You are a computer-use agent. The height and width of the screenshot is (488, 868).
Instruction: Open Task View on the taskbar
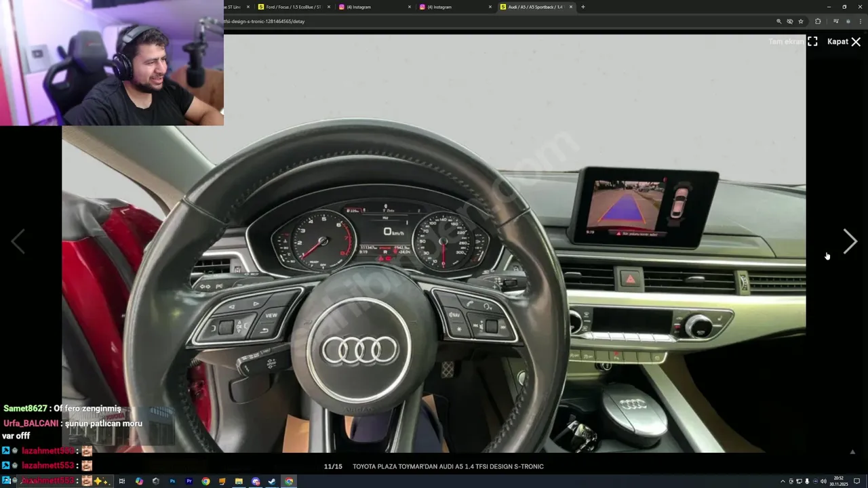click(x=122, y=481)
